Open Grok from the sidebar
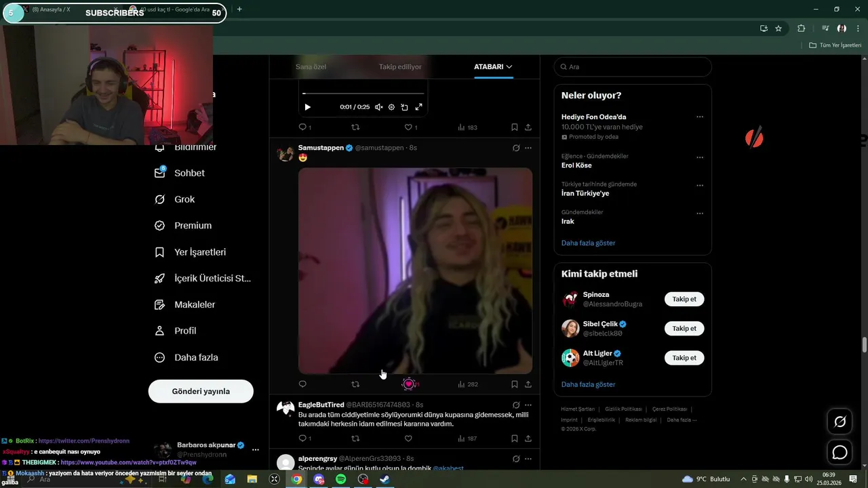The height and width of the screenshot is (488, 868). click(175, 199)
